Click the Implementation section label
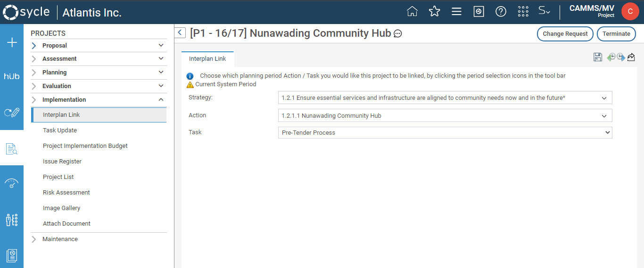Viewport: 644px width, 268px height. [64, 100]
